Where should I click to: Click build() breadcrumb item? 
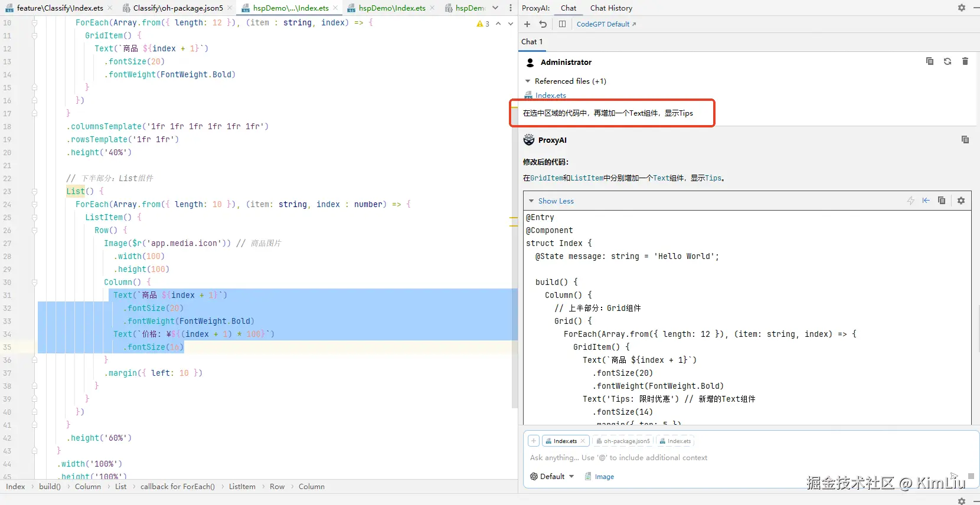50,487
